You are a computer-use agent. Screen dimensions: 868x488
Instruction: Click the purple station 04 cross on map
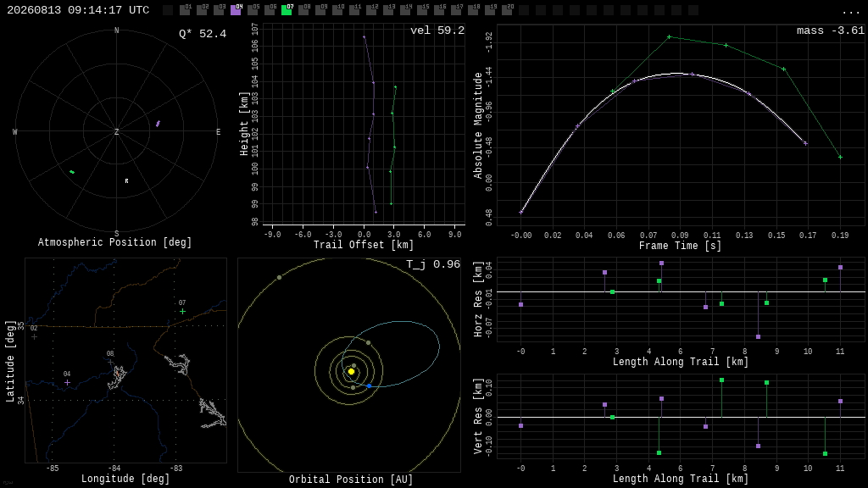[x=68, y=382]
